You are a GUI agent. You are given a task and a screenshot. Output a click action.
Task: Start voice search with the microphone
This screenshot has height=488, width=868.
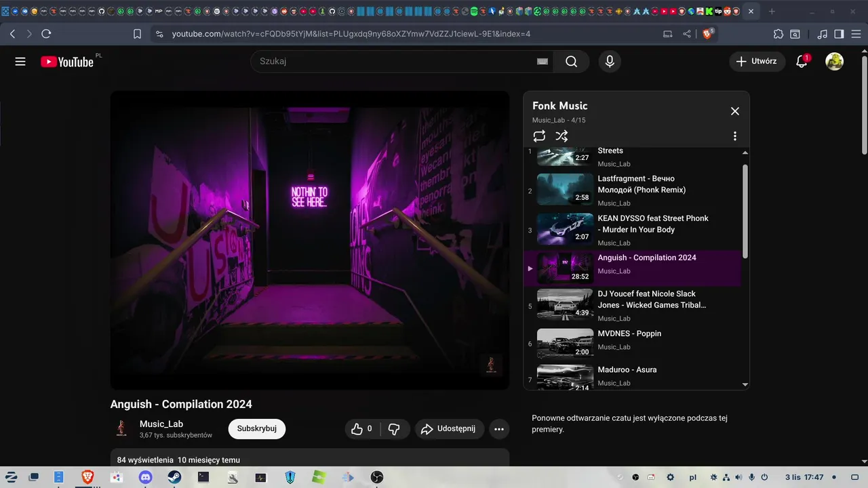610,62
